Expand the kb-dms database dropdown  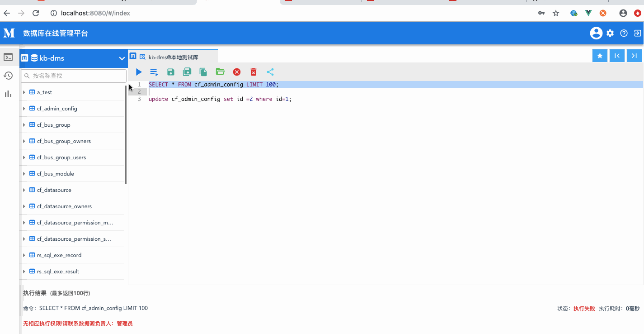click(122, 58)
